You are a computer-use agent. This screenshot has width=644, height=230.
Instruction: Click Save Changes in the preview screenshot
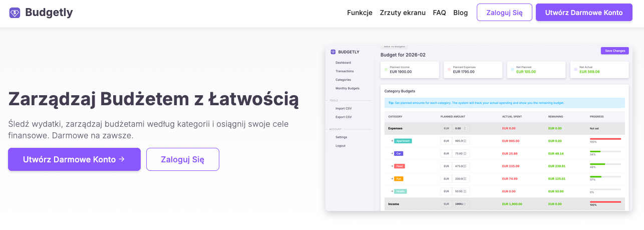[614, 51]
